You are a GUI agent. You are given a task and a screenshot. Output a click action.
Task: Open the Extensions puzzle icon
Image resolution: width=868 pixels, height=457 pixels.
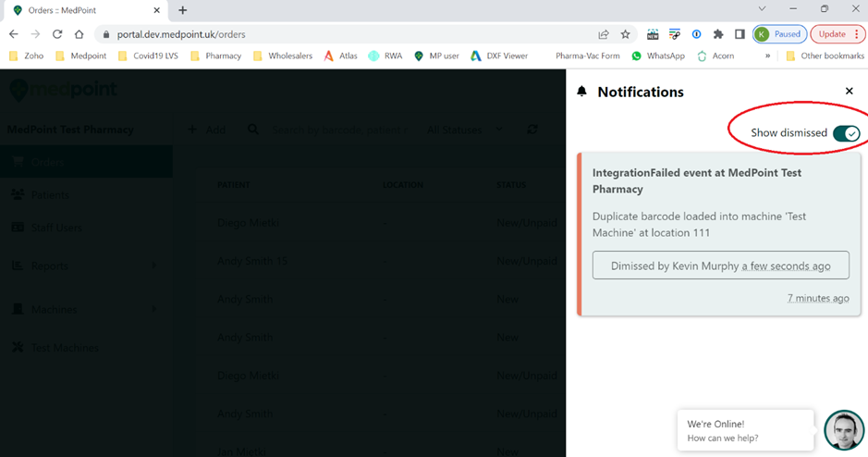[718, 34]
